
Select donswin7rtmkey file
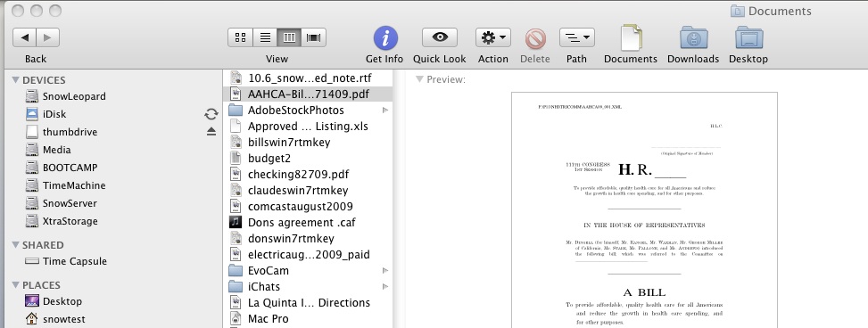309,238
